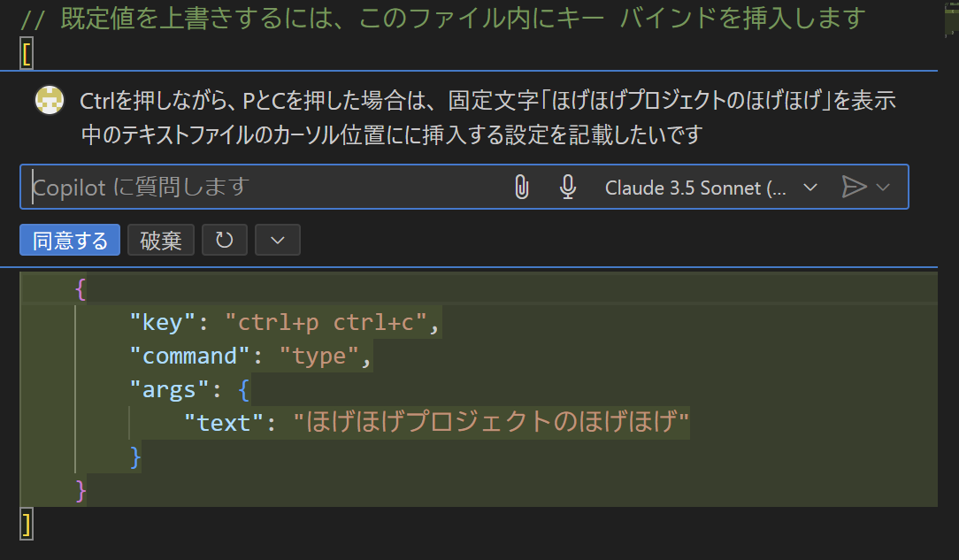Click the ほげほげプロジェクト text string value

click(492, 423)
